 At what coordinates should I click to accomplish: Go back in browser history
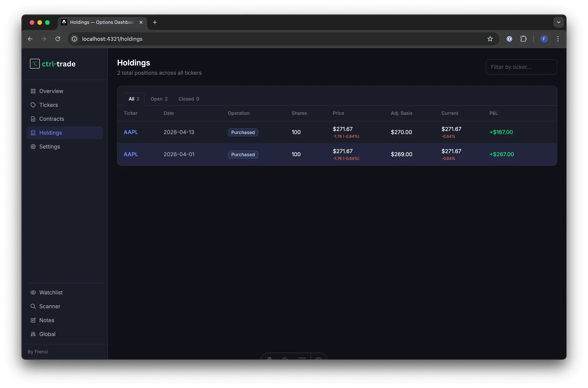30,39
